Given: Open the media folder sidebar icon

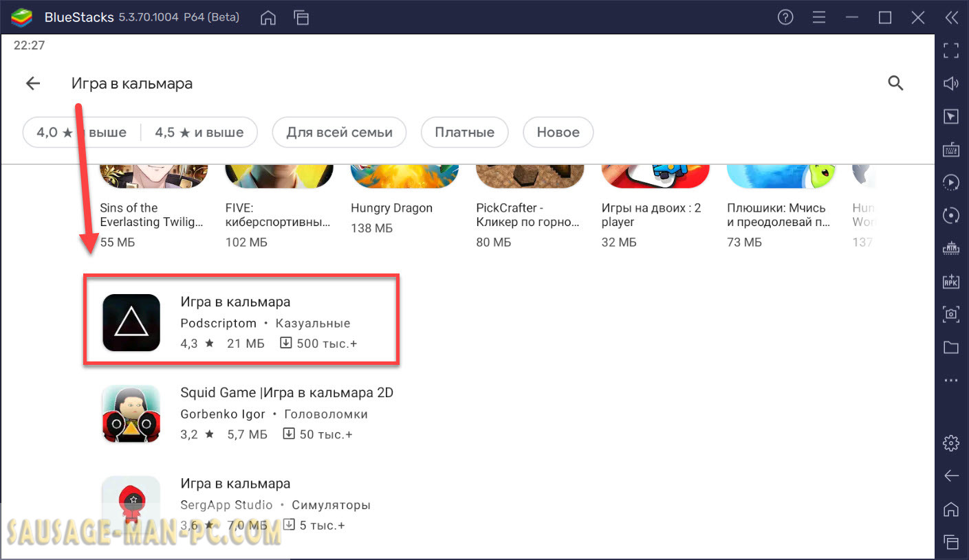Looking at the screenshot, I should point(951,347).
